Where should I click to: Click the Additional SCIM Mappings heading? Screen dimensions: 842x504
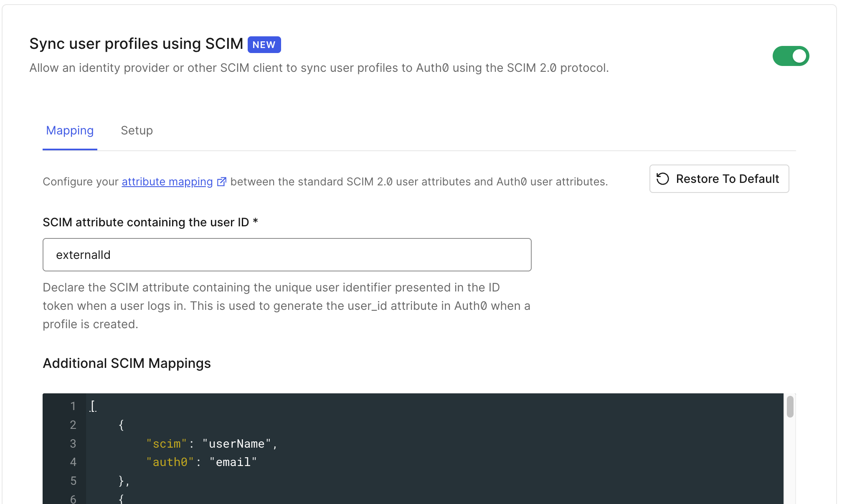(127, 363)
